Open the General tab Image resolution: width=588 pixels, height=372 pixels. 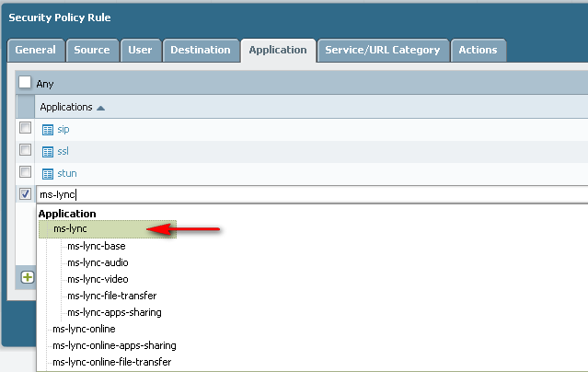36,50
